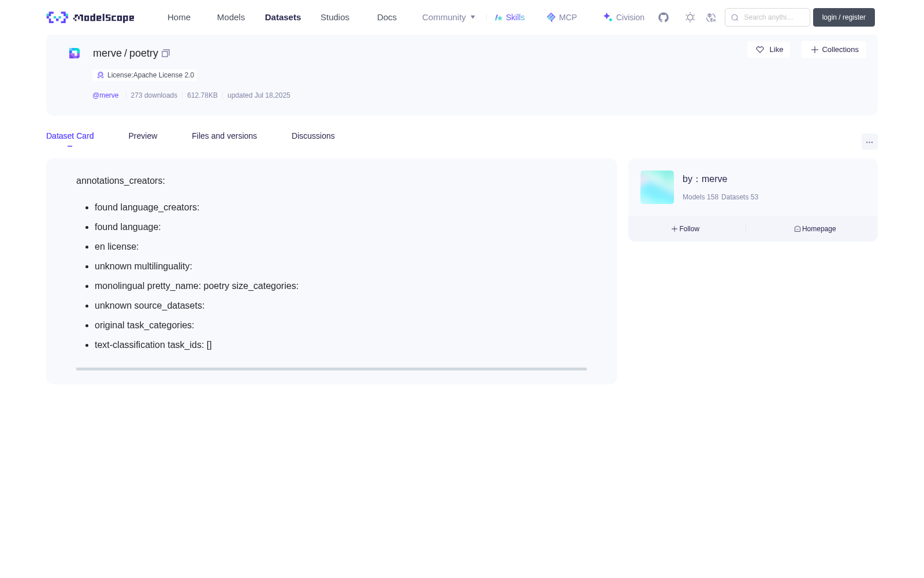This screenshot has height=578, width=924.
Task: Open the GitHub icon link
Action: [664, 17]
